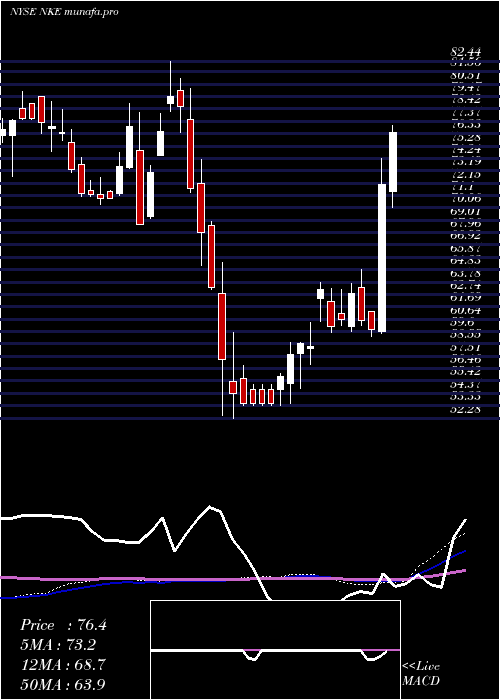The height and width of the screenshot is (700, 500).
Task: Click the 70.06 price axis label
Action: tap(465, 197)
